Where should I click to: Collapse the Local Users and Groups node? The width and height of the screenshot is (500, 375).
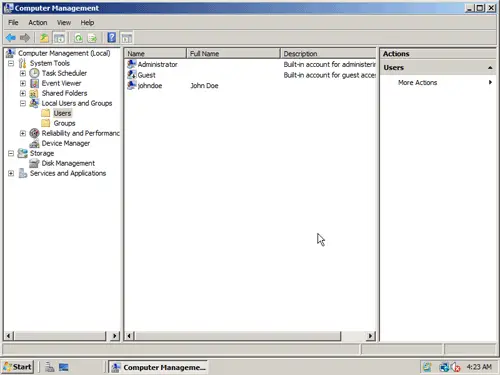[23, 103]
